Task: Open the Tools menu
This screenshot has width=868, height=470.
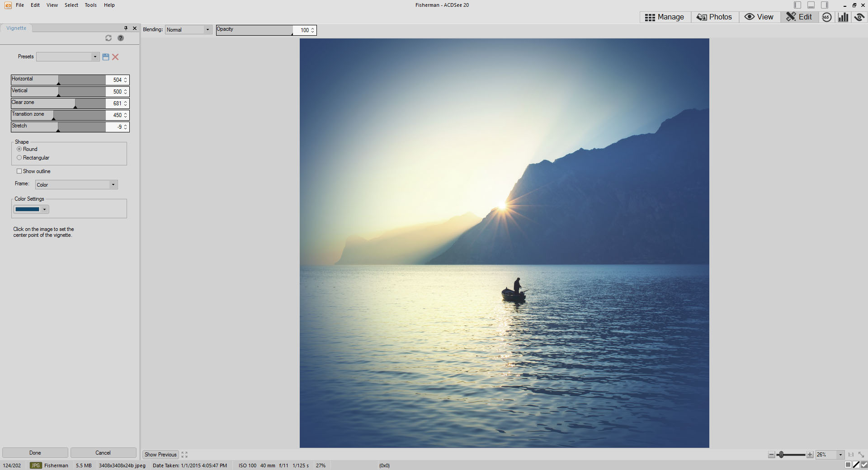Action: (90, 5)
